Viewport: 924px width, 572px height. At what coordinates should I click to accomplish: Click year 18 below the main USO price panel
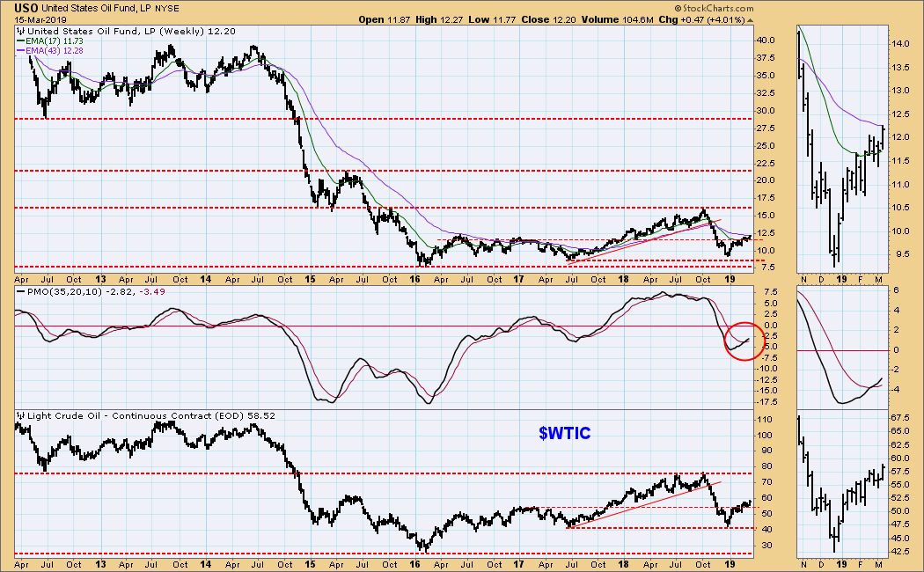623,279
